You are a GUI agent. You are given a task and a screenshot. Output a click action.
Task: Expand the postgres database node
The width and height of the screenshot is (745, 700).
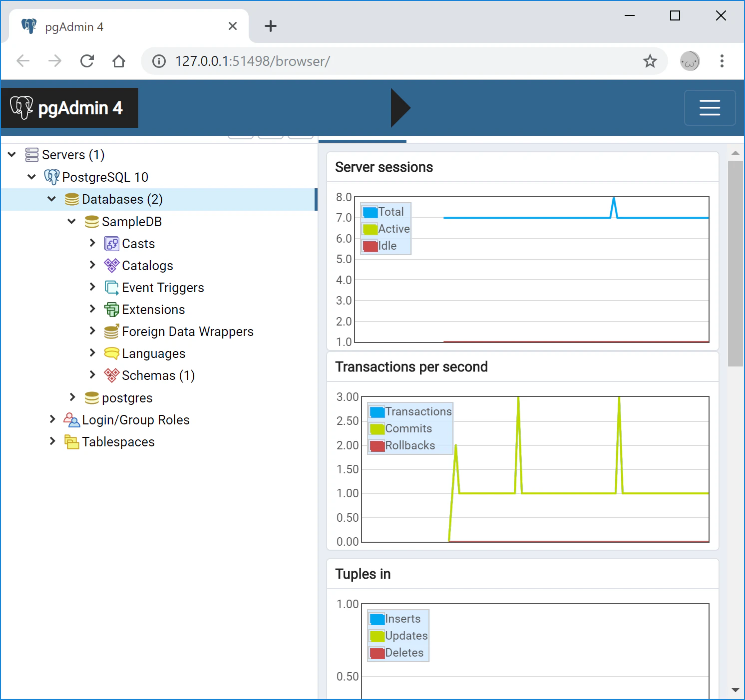(x=72, y=397)
